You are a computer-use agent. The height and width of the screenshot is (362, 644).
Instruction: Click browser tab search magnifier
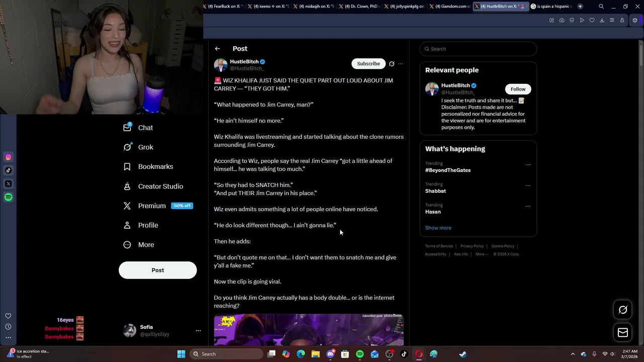[601, 7]
